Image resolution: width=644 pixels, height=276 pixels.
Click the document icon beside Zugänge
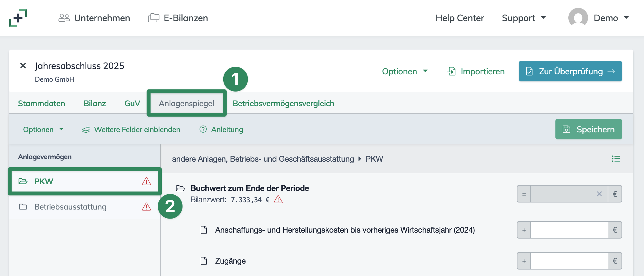pyautogui.click(x=204, y=261)
